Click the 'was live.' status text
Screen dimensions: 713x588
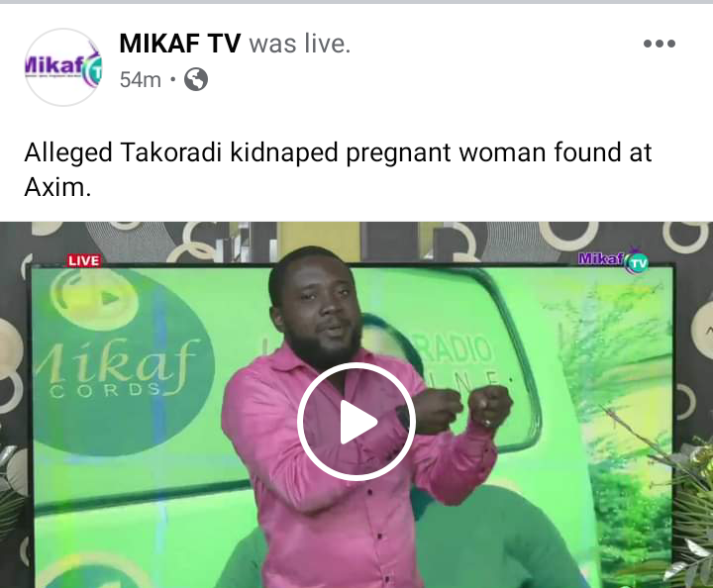(300, 45)
